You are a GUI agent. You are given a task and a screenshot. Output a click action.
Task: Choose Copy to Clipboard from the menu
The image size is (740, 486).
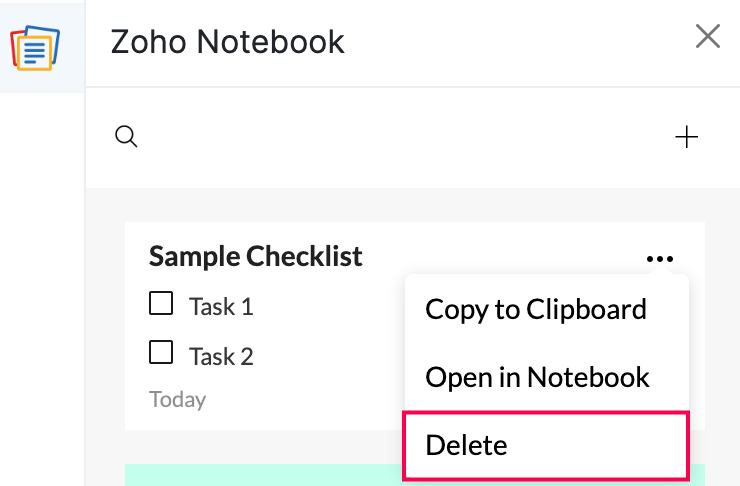point(536,309)
